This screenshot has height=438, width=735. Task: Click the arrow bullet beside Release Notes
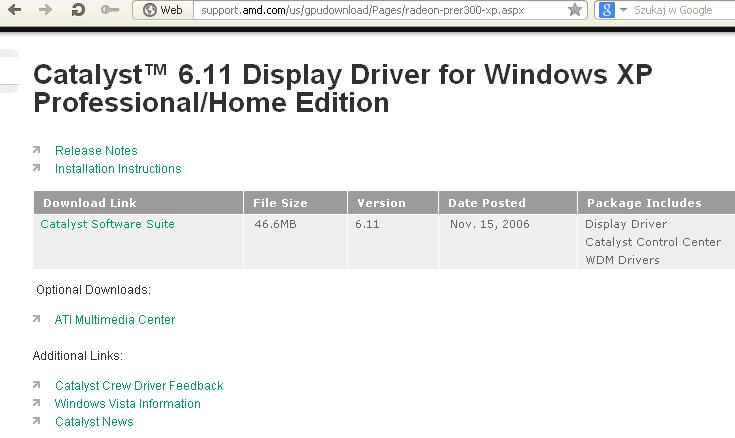pos(37,150)
